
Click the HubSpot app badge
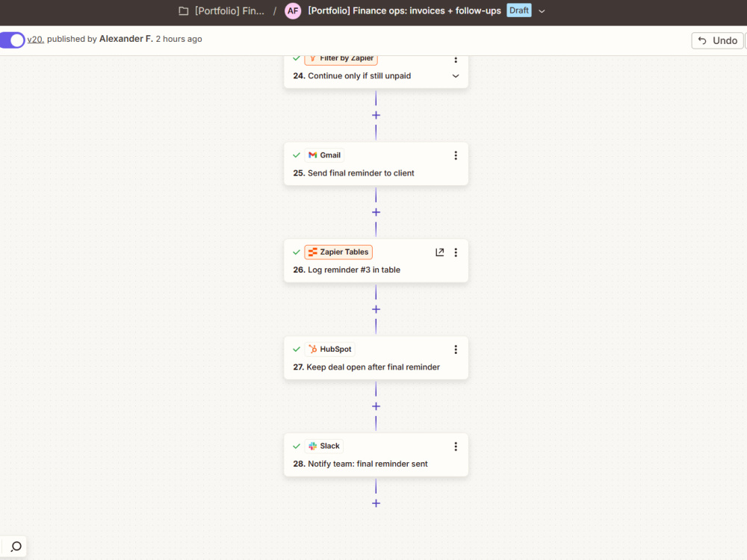click(x=329, y=349)
